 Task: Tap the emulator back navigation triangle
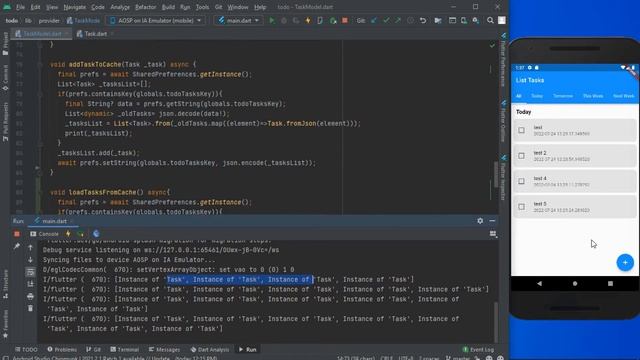(x=539, y=283)
